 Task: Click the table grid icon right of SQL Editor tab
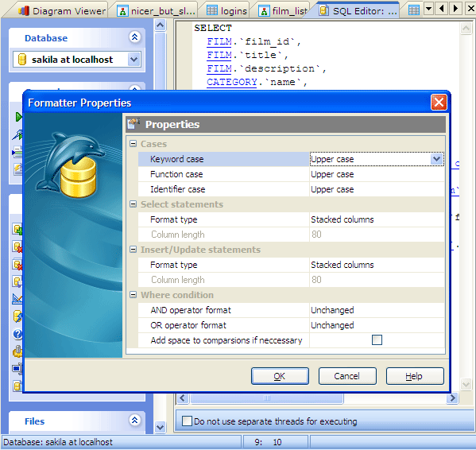(414, 10)
